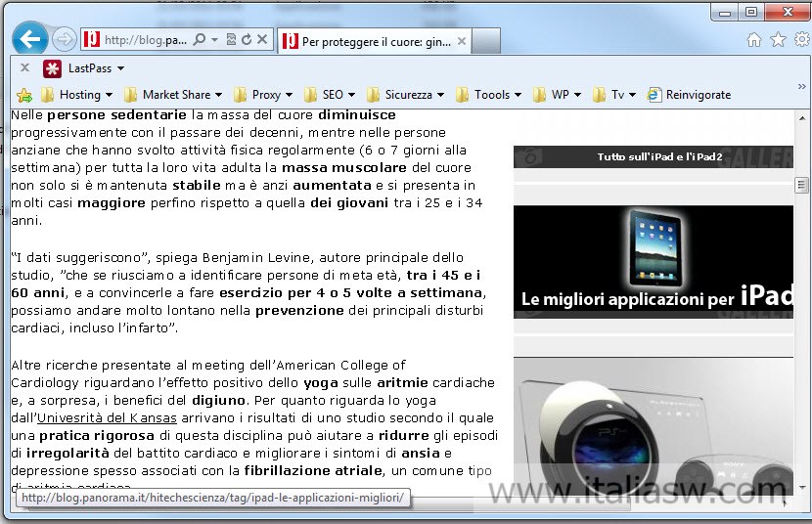Screen dimensions: 812x524
Task: Refresh the page with the reload icon
Action: pyautogui.click(x=247, y=39)
